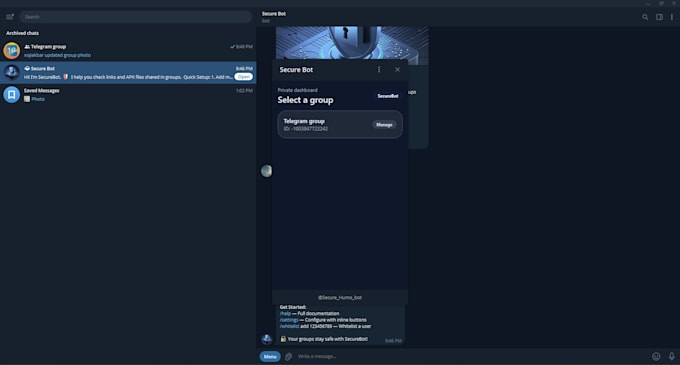This screenshot has width=680, height=365.
Task: Open the Telegram group chat
Action: [x=128, y=51]
